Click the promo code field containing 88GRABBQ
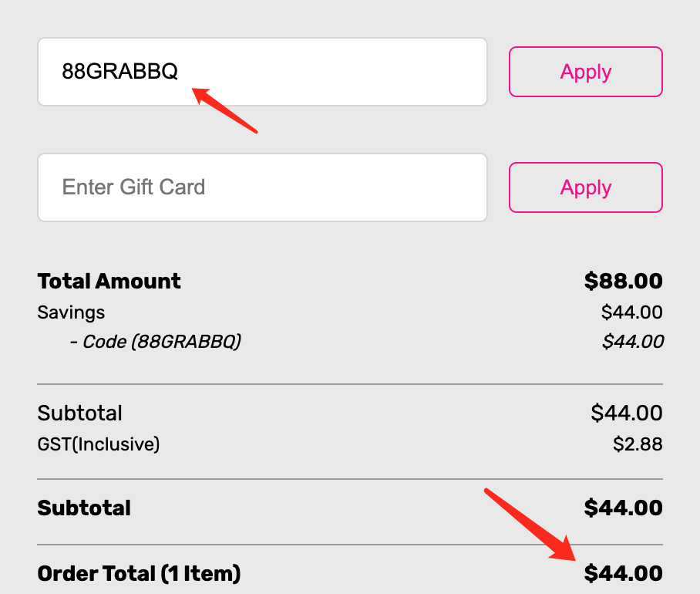This screenshot has width=700, height=594. [262, 72]
